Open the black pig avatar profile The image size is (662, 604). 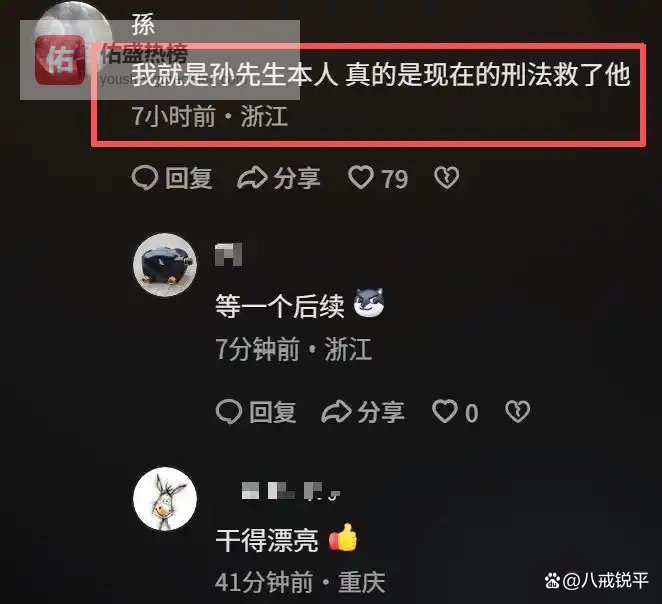click(x=165, y=265)
